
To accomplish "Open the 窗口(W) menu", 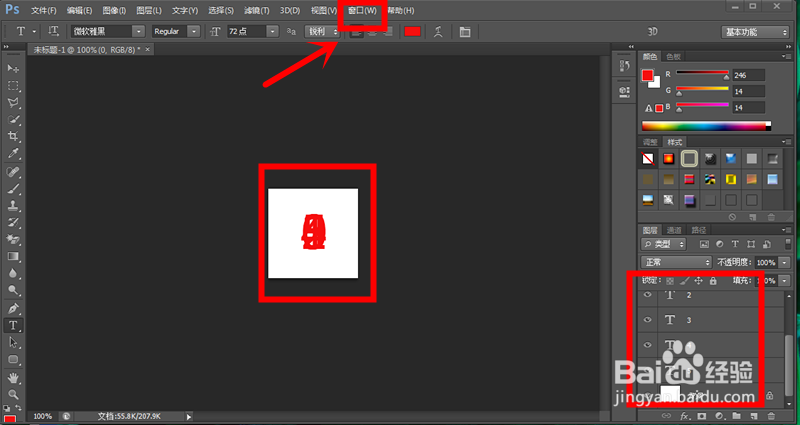I will click(x=362, y=10).
